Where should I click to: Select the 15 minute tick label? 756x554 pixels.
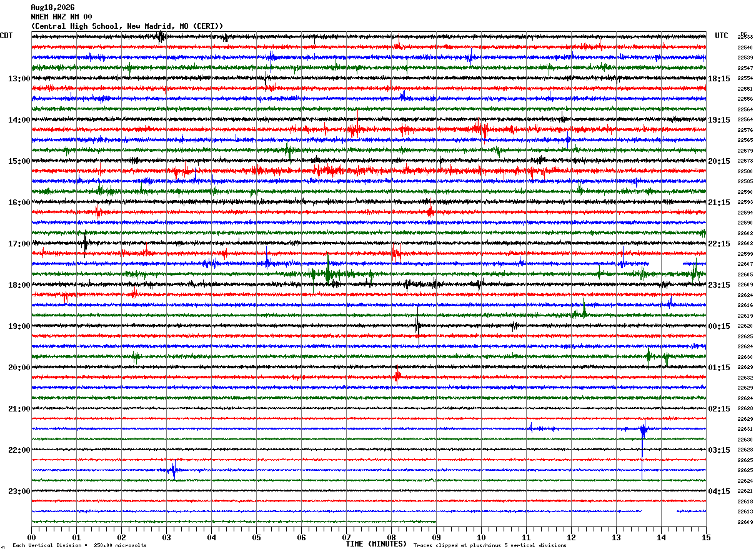pyautogui.click(x=706, y=537)
